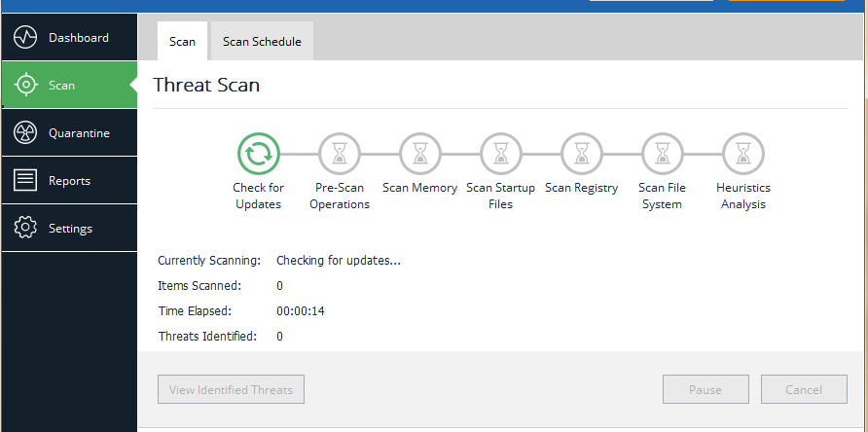Click the Scan crosshair icon in sidebar

point(25,86)
